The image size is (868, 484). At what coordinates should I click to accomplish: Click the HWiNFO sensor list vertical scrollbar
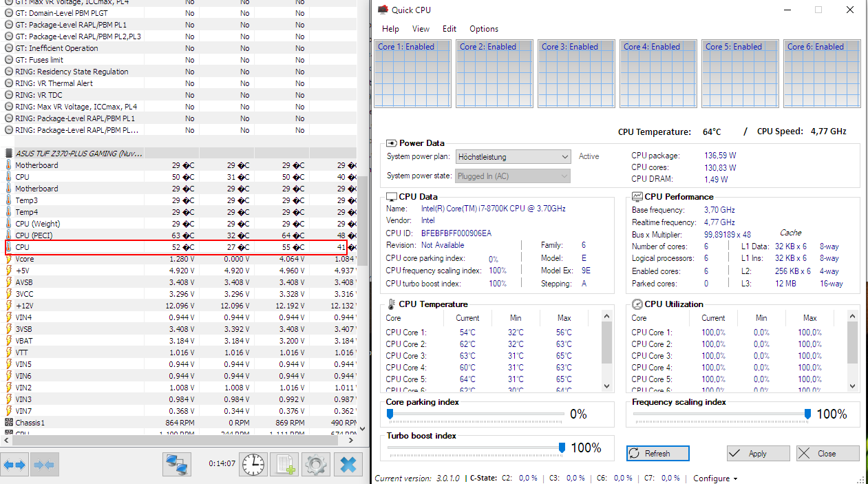363,220
